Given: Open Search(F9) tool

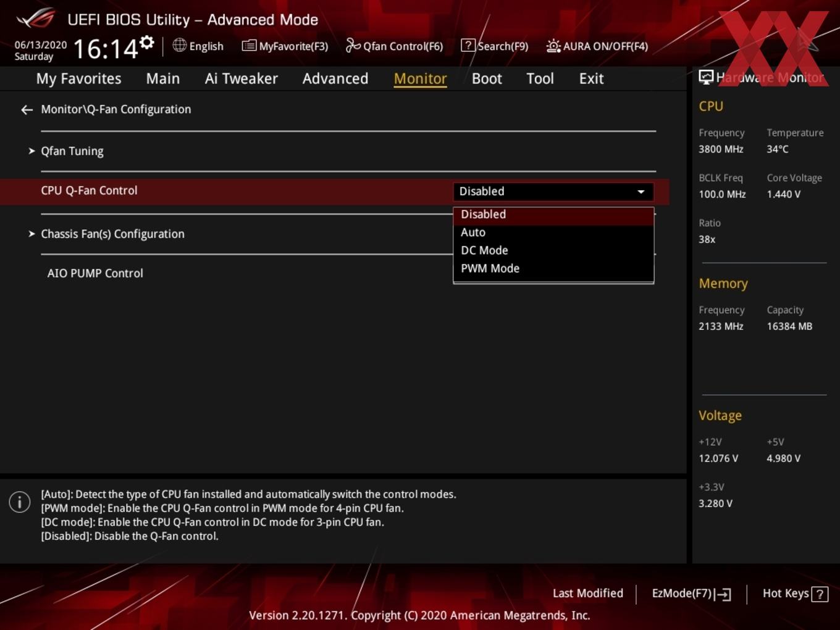Looking at the screenshot, I should 495,46.
